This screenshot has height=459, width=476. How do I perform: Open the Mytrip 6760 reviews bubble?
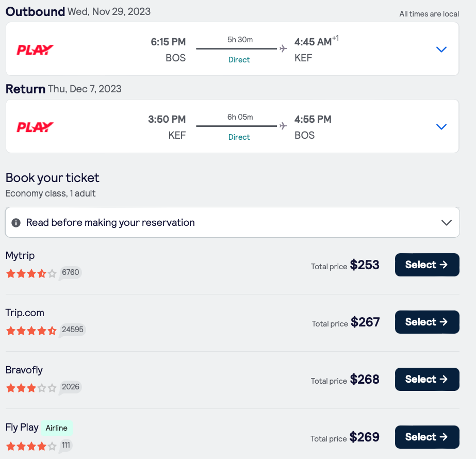(x=70, y=272)
